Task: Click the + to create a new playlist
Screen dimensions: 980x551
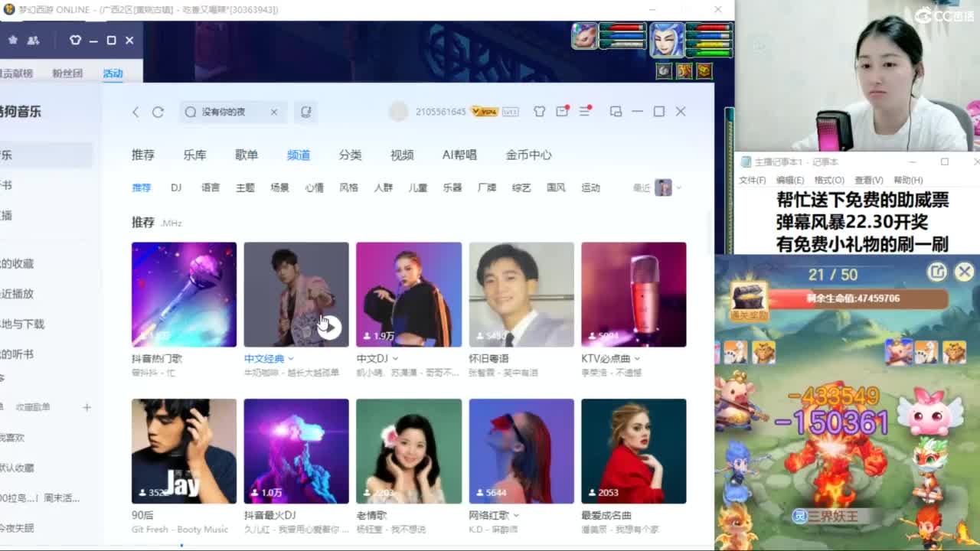Action: (87, 407)
